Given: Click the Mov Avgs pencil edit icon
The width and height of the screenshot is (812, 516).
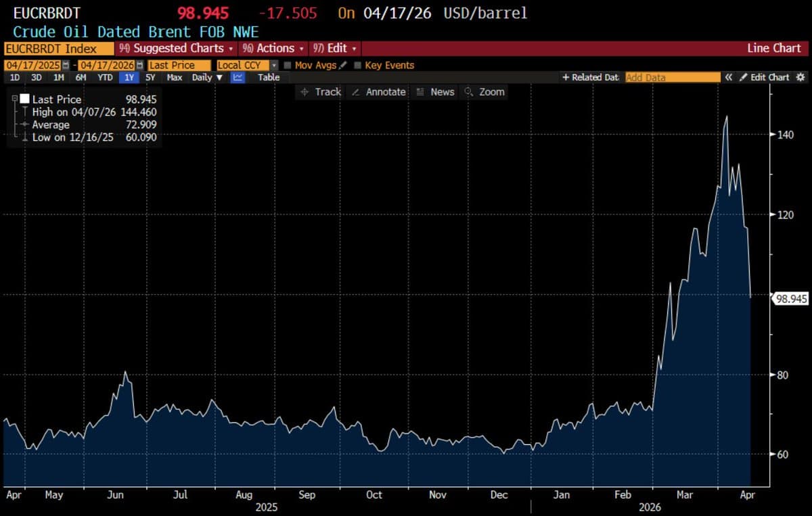Looking at the screenshot, I should click(x=343, y=66).
